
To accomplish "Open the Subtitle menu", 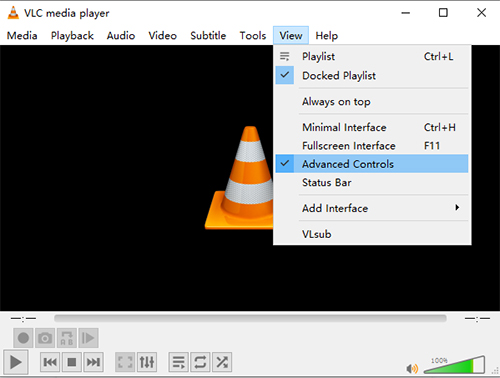I will 208,36.
